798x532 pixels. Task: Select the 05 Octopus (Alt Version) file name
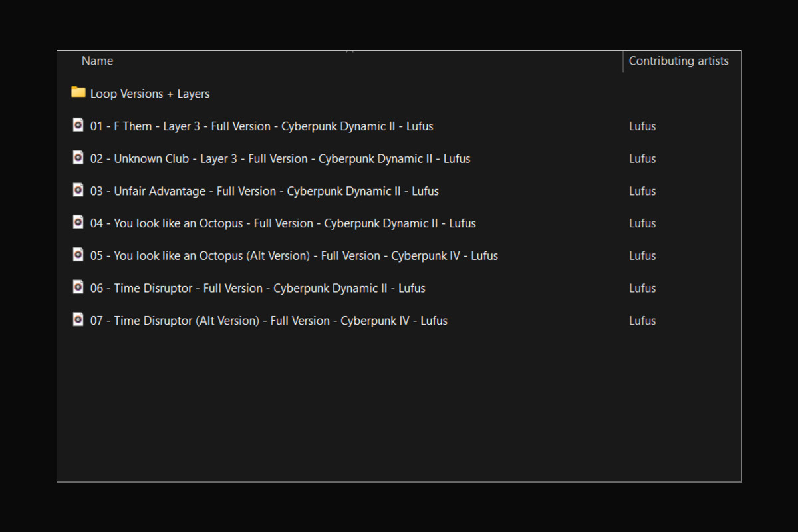point(294,256)
